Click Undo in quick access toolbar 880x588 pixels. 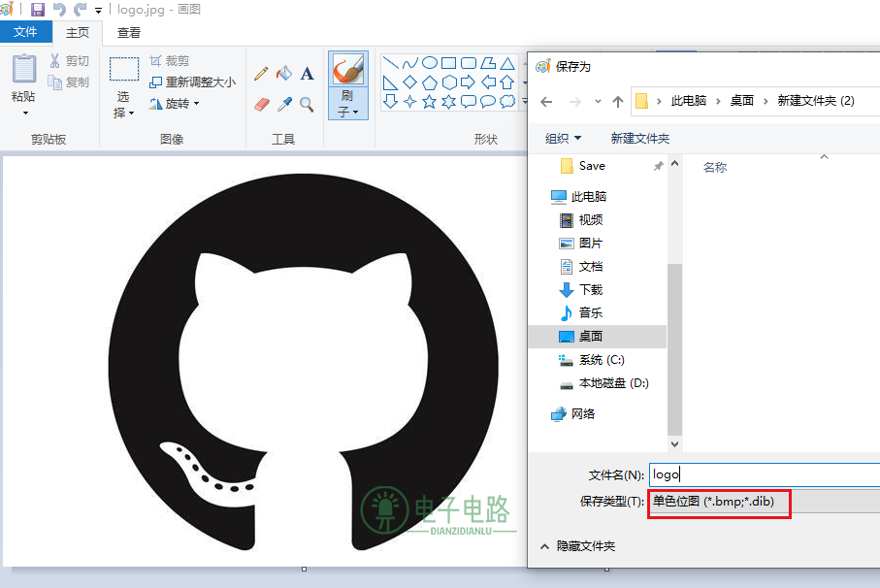coord(59,10)
